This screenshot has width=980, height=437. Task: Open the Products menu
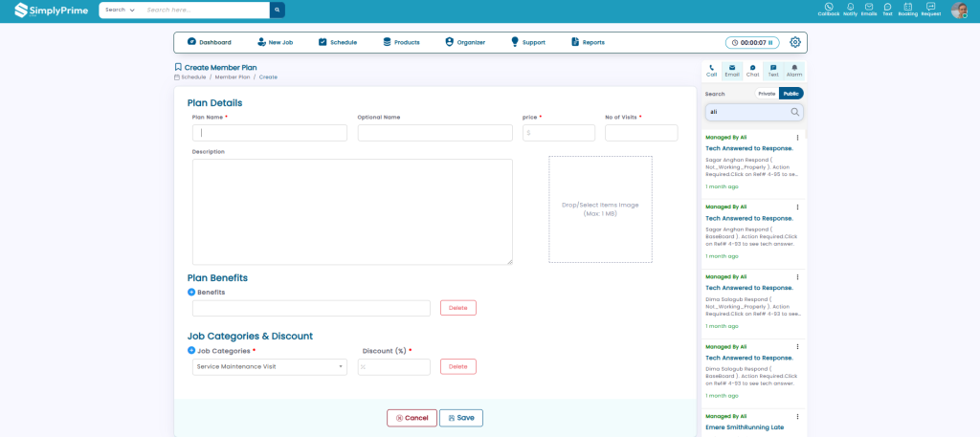[x=401, y=42]
